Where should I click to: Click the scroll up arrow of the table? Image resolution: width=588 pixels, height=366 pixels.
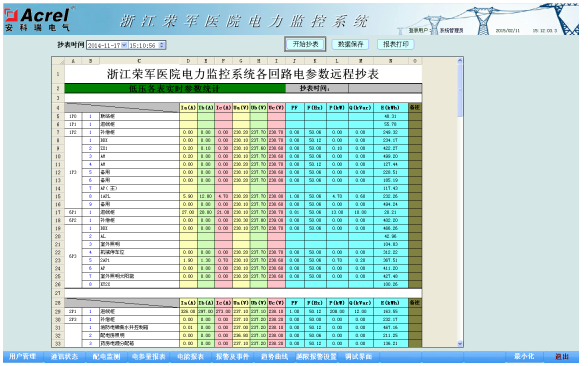[460, 60]
